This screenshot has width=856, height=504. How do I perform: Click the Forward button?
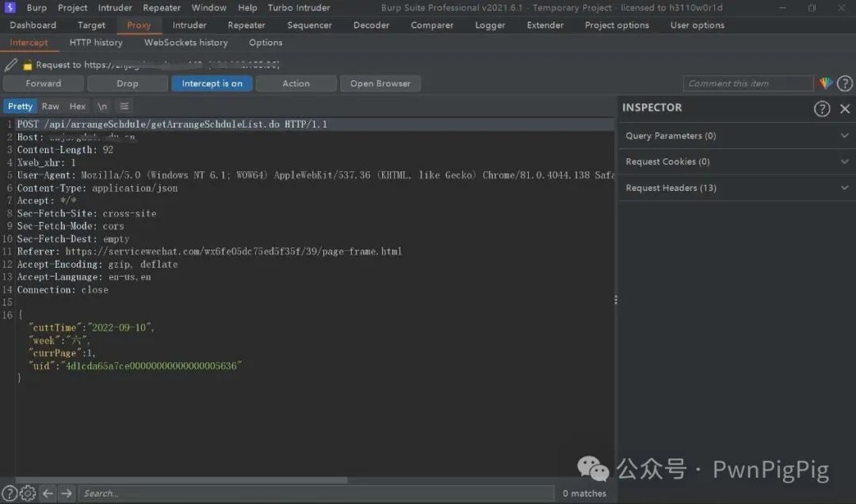click(x=43, y=83)
